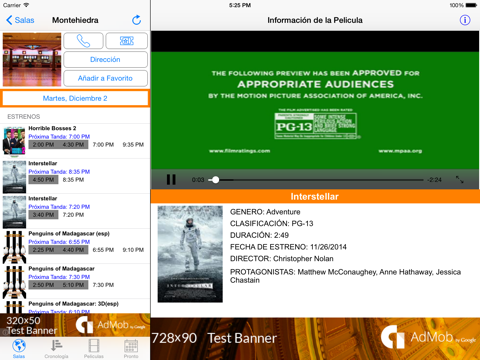
Task: Click the trailer progress slider knob
Action: (216, 180)
